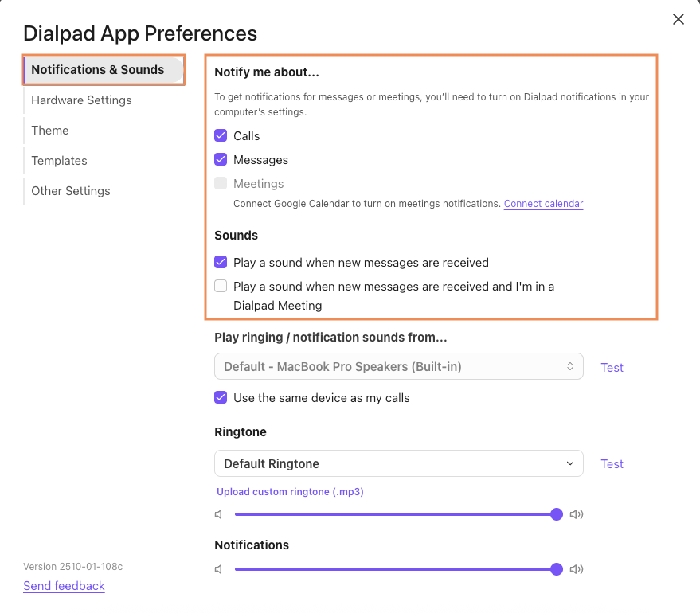The height and width of the screenshot is (613, 700).
Task: Click the loud-volume speaker icon under Ringtone
Action: coord(577,514)
